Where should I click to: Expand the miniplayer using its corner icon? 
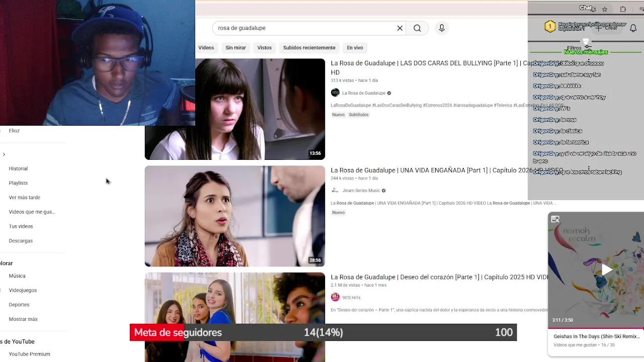[555, 219]
